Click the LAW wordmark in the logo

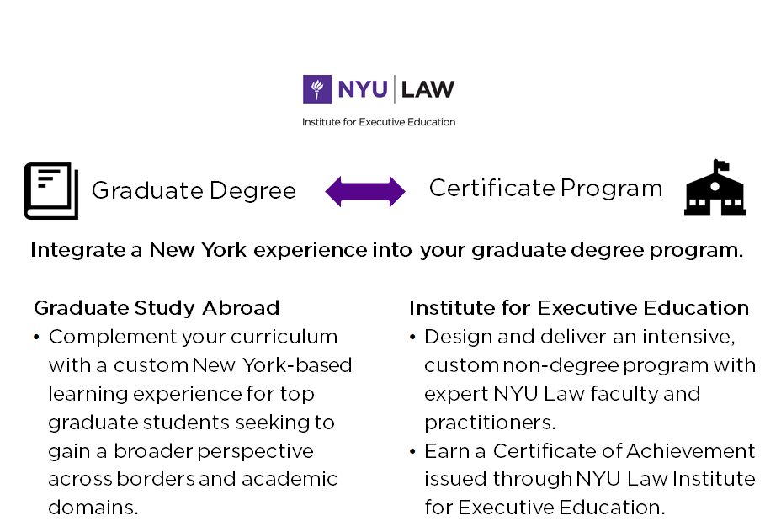428,89
